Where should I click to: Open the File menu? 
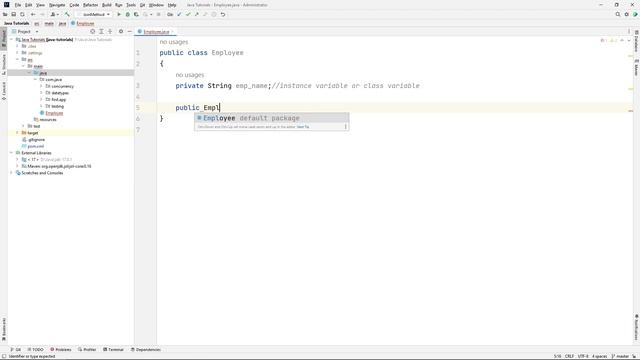point(18,5)
